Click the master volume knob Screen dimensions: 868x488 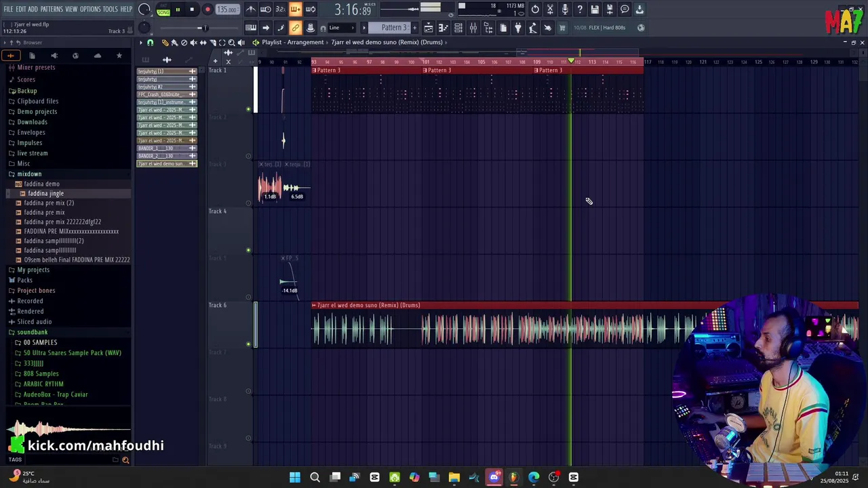(144, 9)
